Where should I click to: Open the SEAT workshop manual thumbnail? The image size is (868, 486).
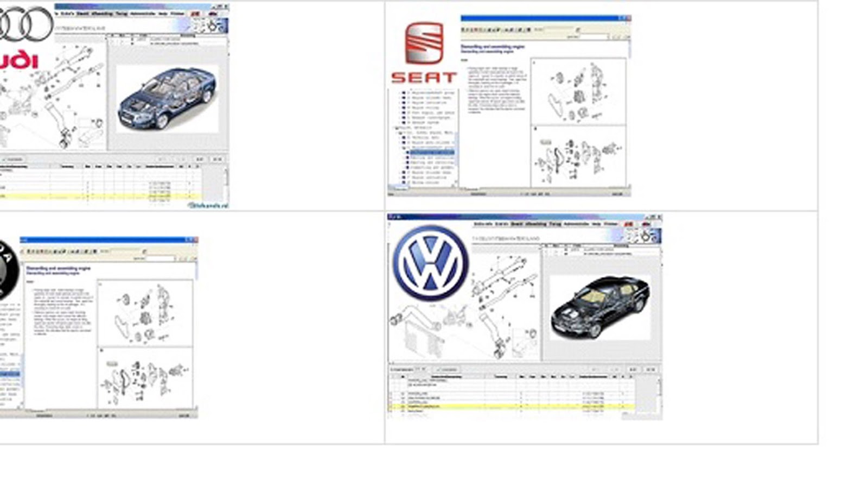pos(509,105)
